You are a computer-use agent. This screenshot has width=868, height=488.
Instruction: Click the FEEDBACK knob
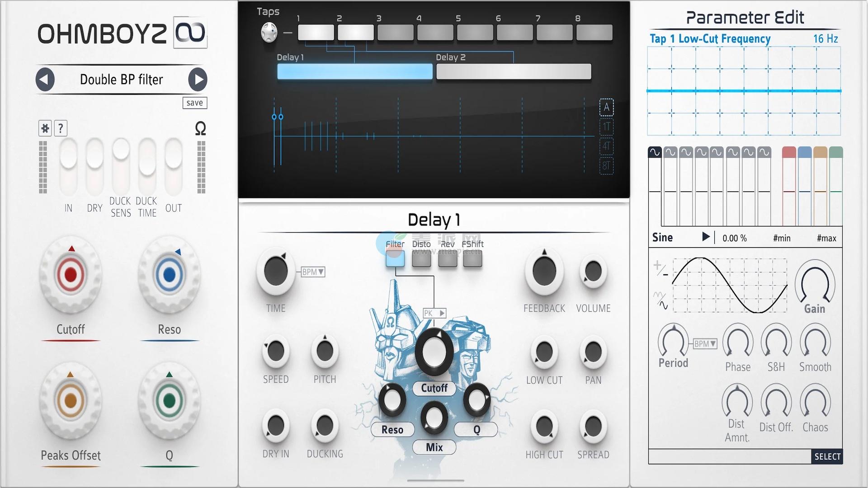click(x=544, y=271)
